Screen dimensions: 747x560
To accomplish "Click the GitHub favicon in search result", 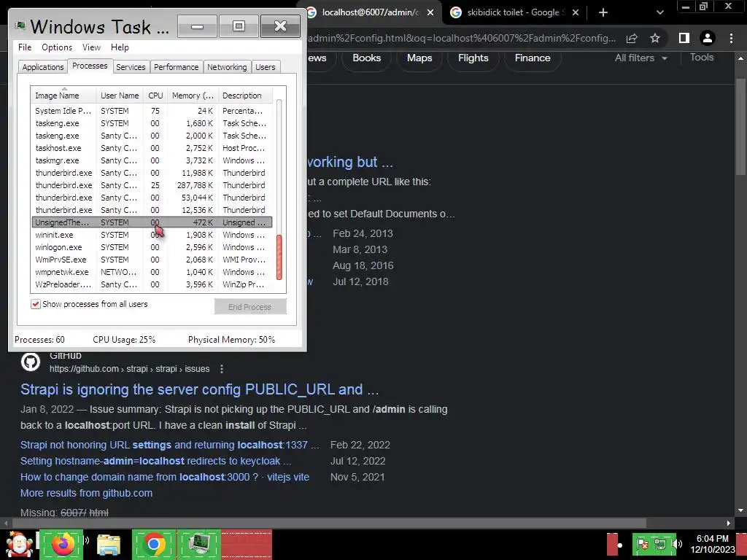I will 31,362.
